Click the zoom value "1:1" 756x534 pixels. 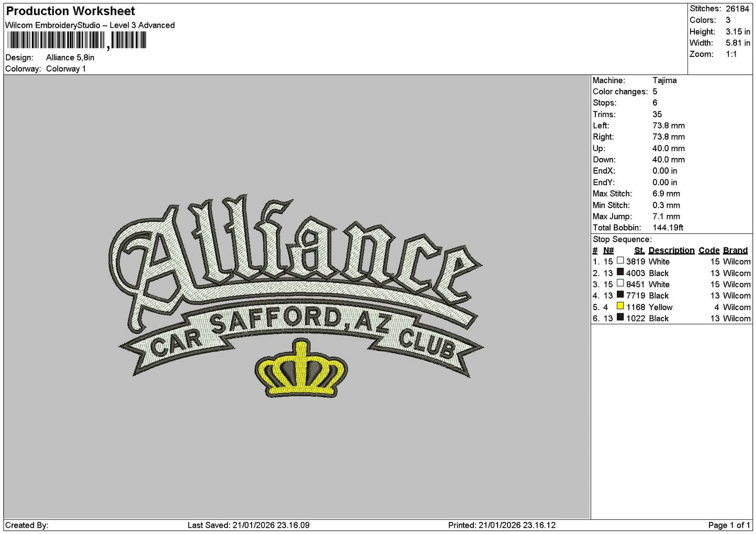[731, 54]
